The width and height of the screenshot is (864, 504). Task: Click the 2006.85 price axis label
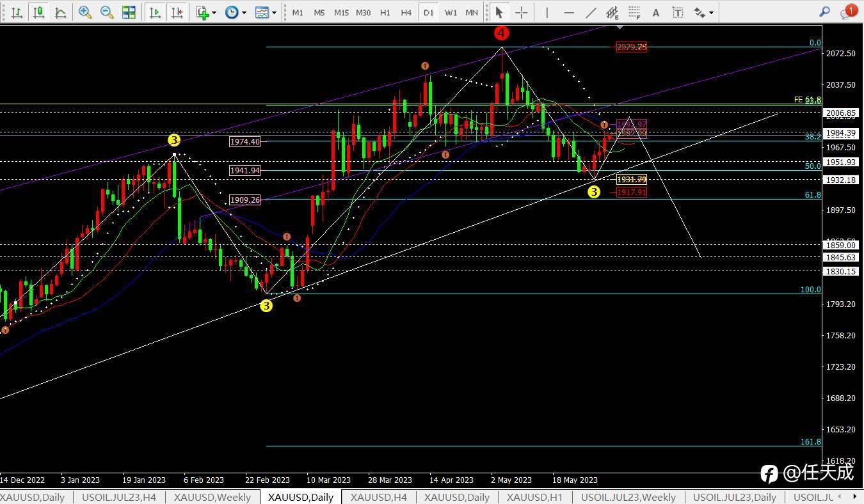(x=841, y=113)
